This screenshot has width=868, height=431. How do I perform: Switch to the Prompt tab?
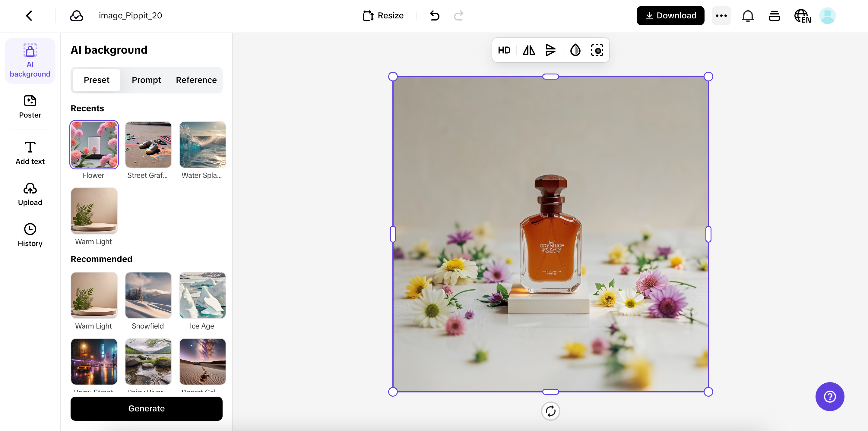pyautogui.click(x=146, y=80)
